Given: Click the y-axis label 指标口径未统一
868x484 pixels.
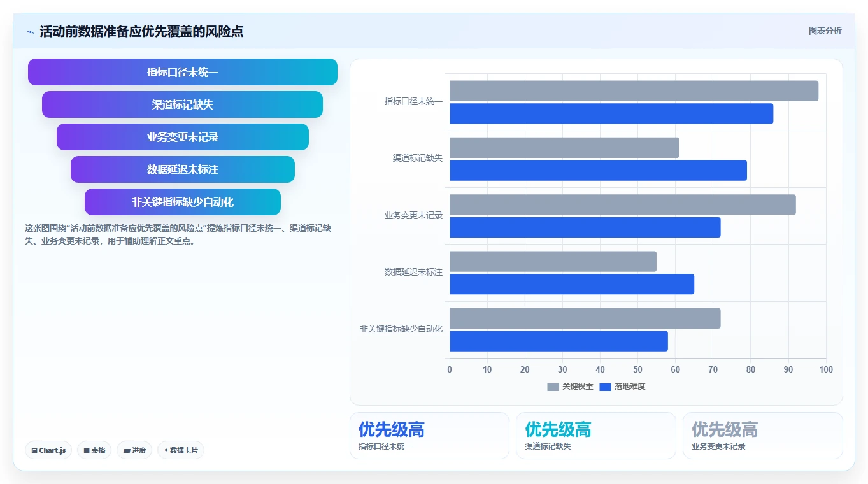Looking at the screenshot, I should click(413, 102).
